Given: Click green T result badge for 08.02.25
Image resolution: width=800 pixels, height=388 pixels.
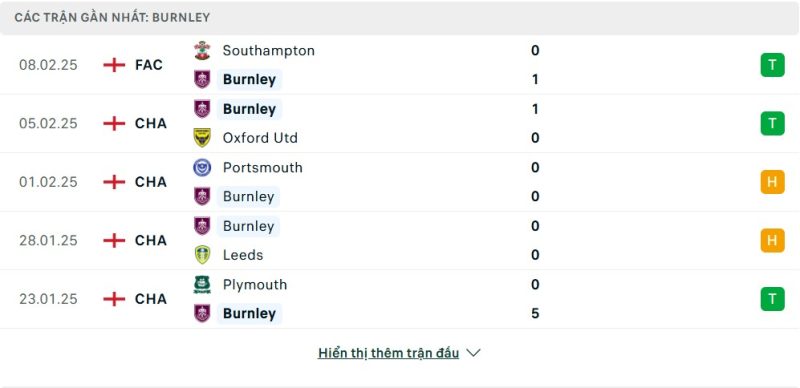Looking at the screenshot, I should click(772, 65).
